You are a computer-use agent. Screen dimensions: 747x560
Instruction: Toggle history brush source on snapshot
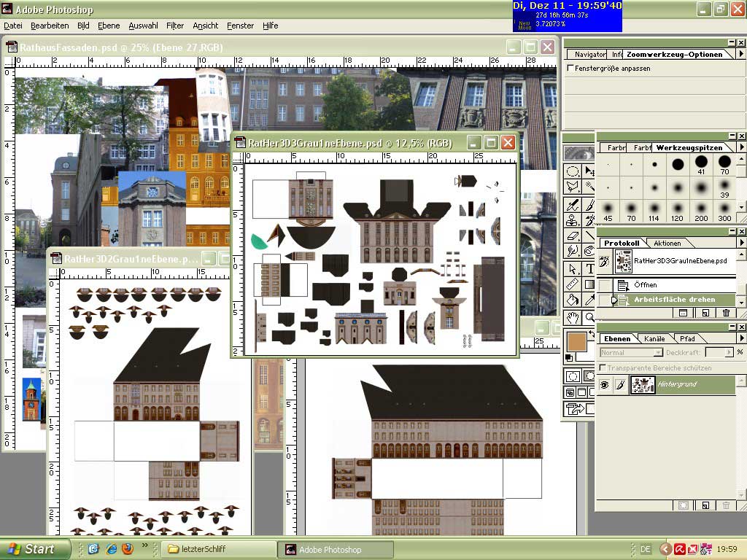(605, 261)
